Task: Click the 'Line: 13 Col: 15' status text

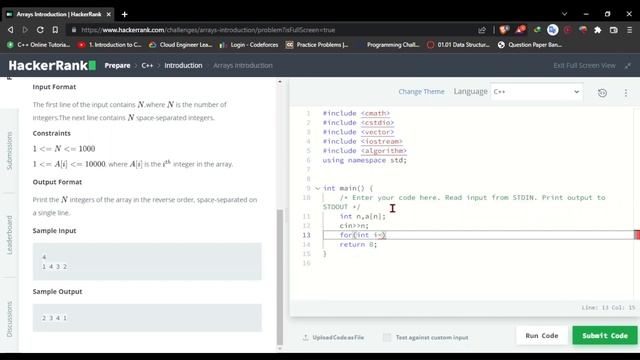Action: point(608,307)
